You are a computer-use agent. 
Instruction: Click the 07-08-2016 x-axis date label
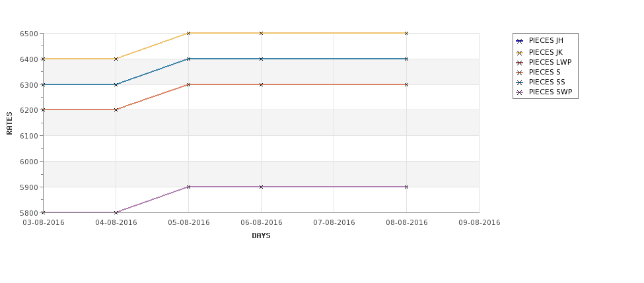click(334, 223)
